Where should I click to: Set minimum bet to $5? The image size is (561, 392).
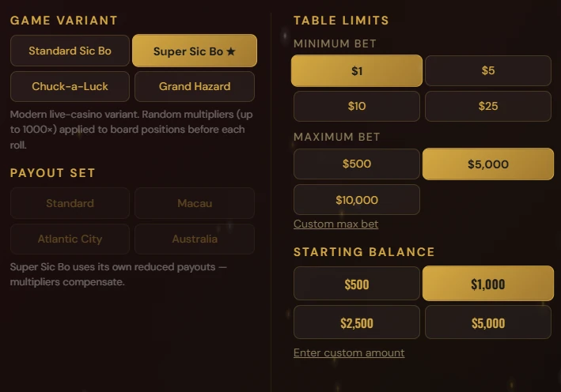pos(488,71)
